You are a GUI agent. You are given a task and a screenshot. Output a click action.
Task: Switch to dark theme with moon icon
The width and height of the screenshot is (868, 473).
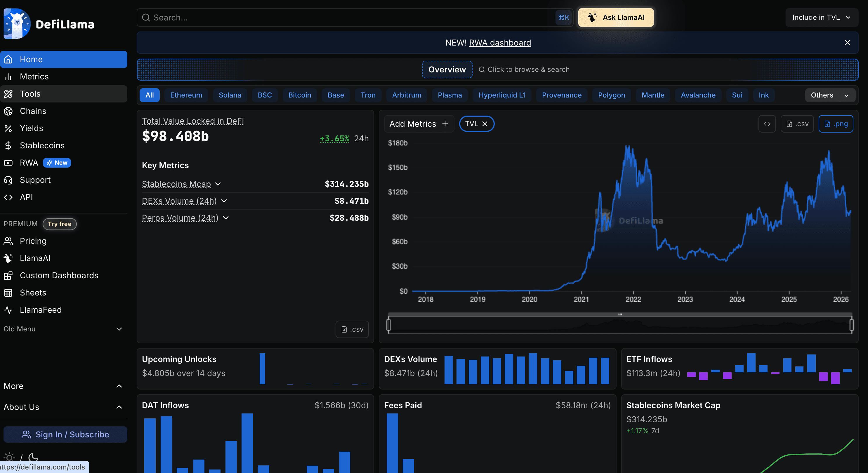pos(33,458)
